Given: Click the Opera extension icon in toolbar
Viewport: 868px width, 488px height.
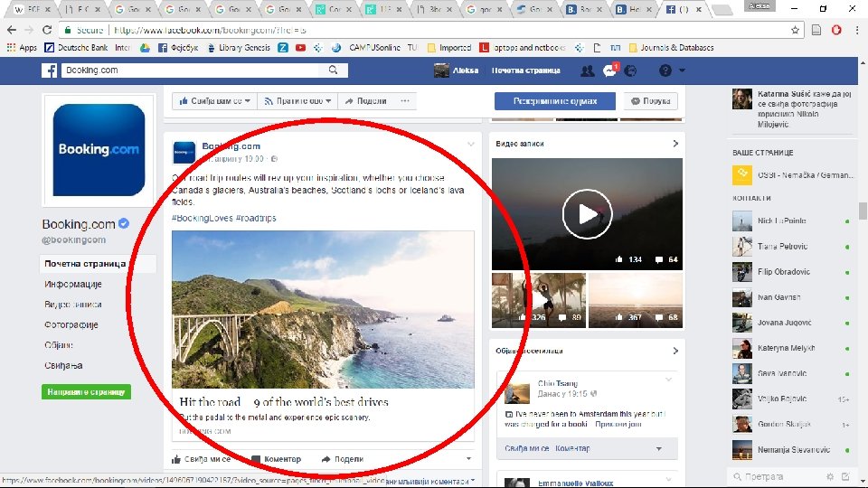Looking at the screenshot, I should pos(836,30).
